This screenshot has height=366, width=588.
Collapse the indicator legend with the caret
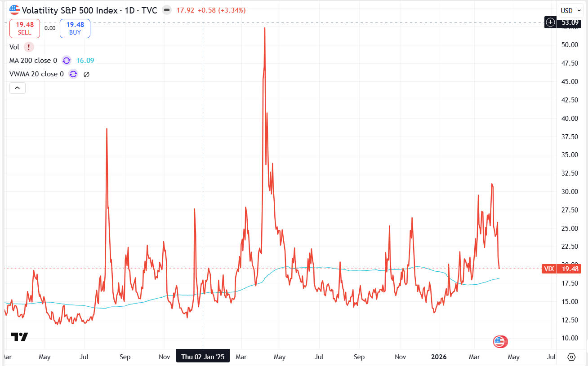[18, 88]
